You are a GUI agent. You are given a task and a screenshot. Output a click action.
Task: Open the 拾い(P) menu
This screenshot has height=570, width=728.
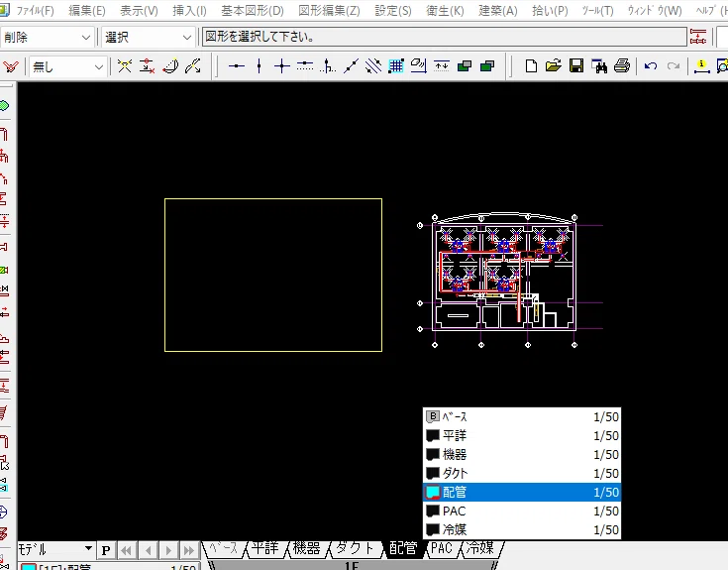click(550, 10)
